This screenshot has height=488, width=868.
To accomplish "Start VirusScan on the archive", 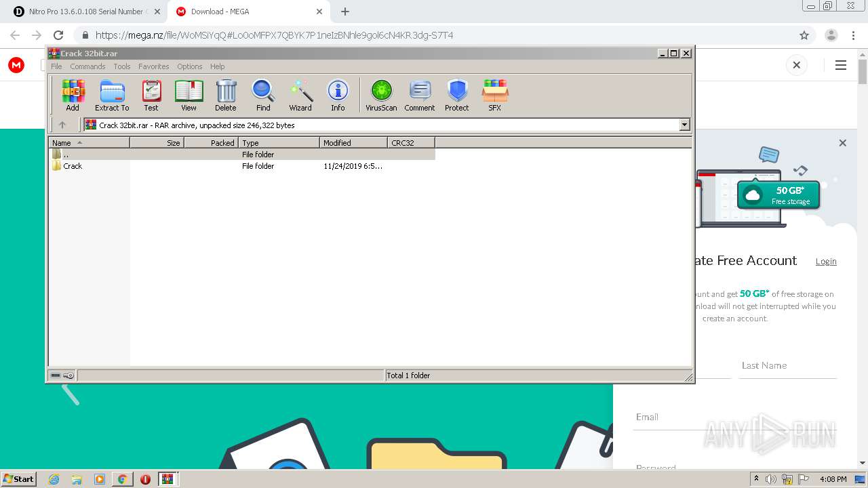I will tap(381, 95).
